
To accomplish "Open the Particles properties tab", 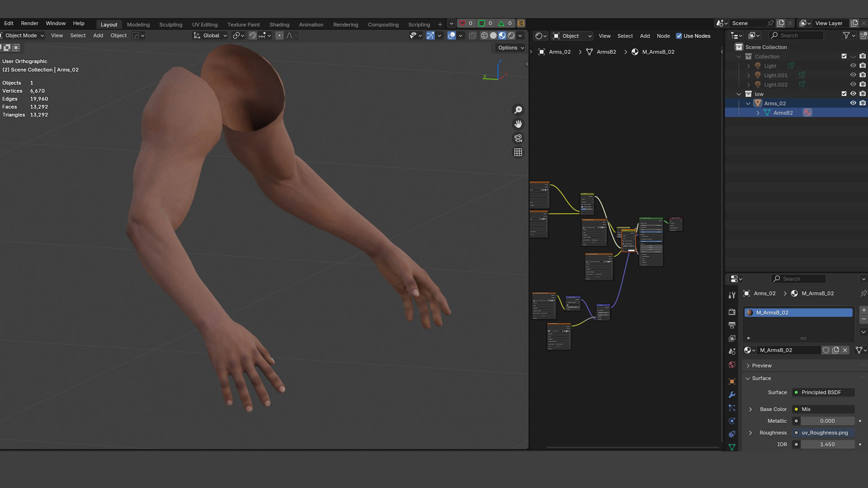I will (732, 408).
